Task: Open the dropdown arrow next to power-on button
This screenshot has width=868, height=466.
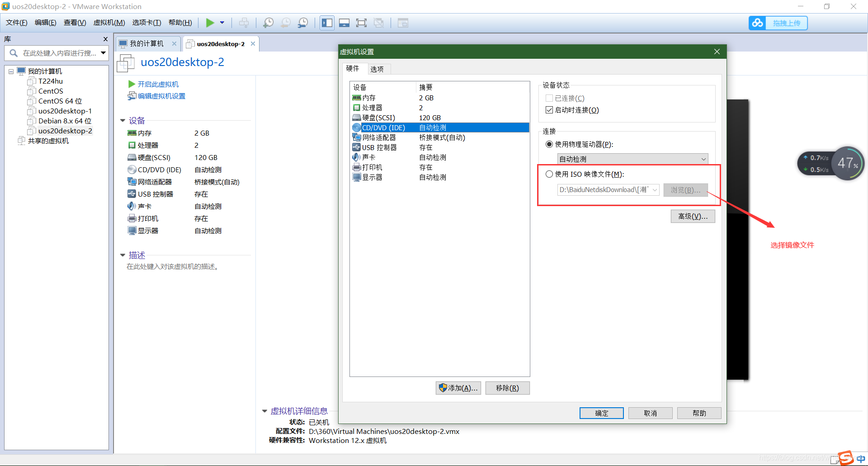Action: pos(222,23)
